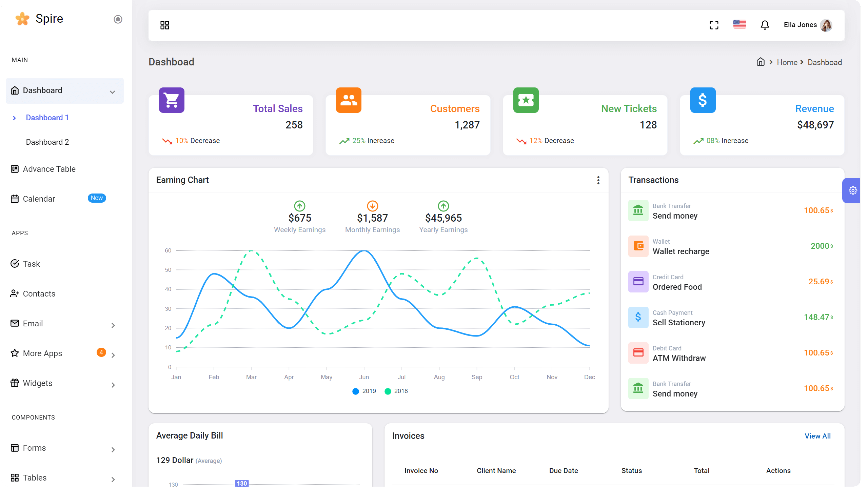
Task: Select the US flag language switcher
Action: coord(739,24)
